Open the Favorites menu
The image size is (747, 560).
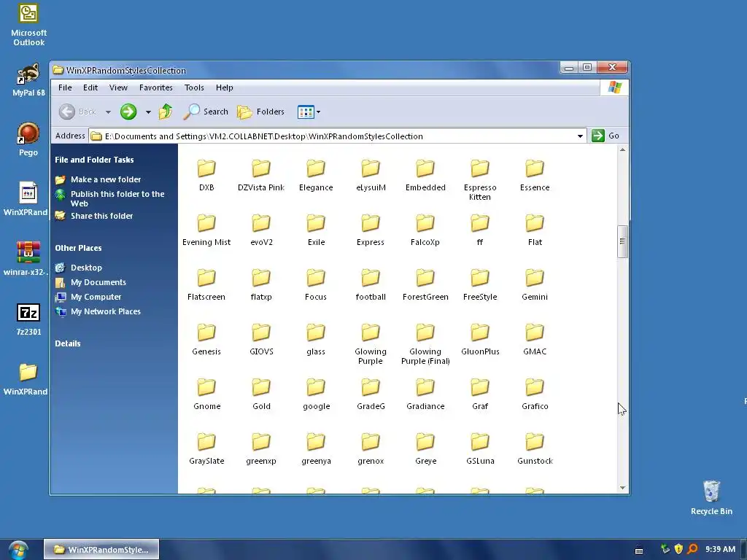pyautogui.click(x=156, y=87)
